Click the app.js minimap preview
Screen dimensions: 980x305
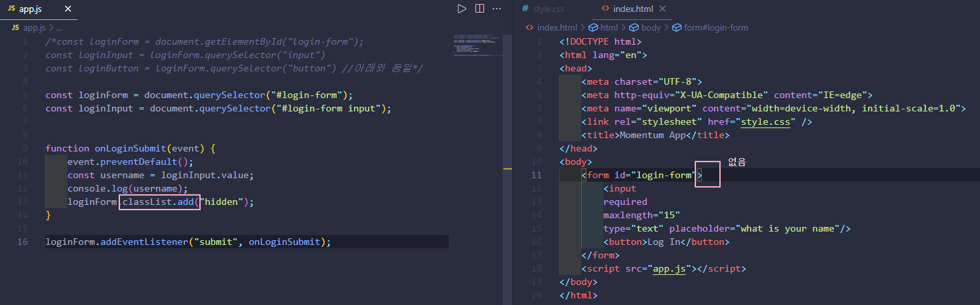click(477, 45)
